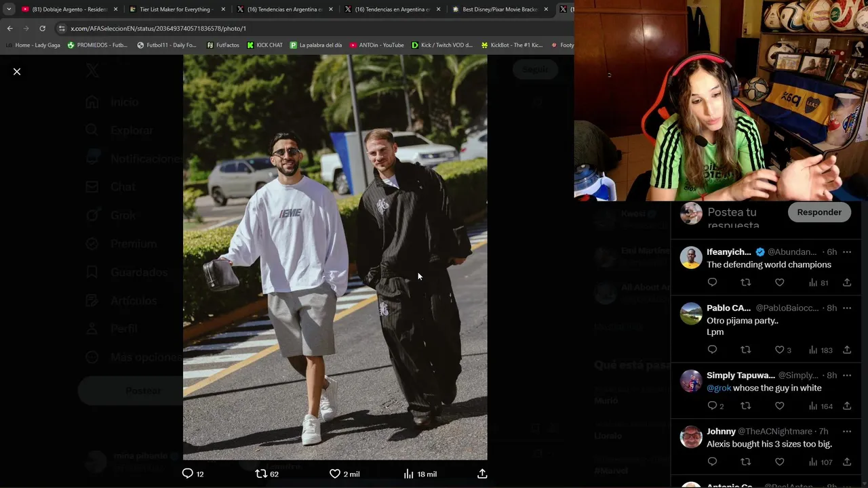868x488 pixels.
Task: Reply to Ifeanyich's comment
Action: click(x=712, y=282)
